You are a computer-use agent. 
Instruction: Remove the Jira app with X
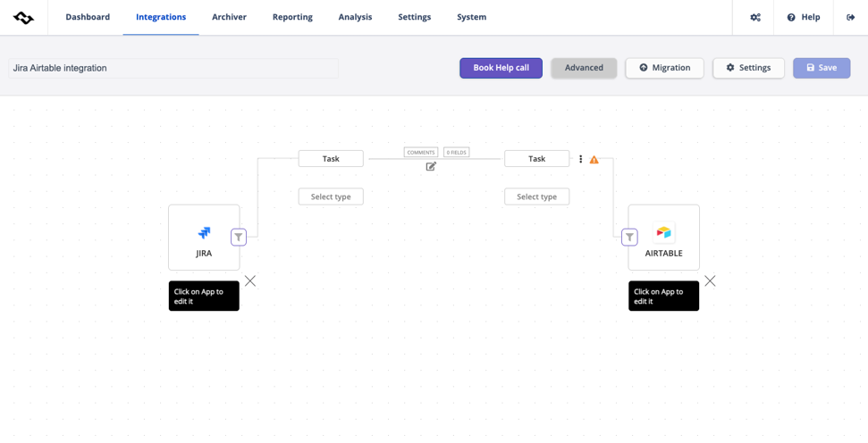coord(250,280)
